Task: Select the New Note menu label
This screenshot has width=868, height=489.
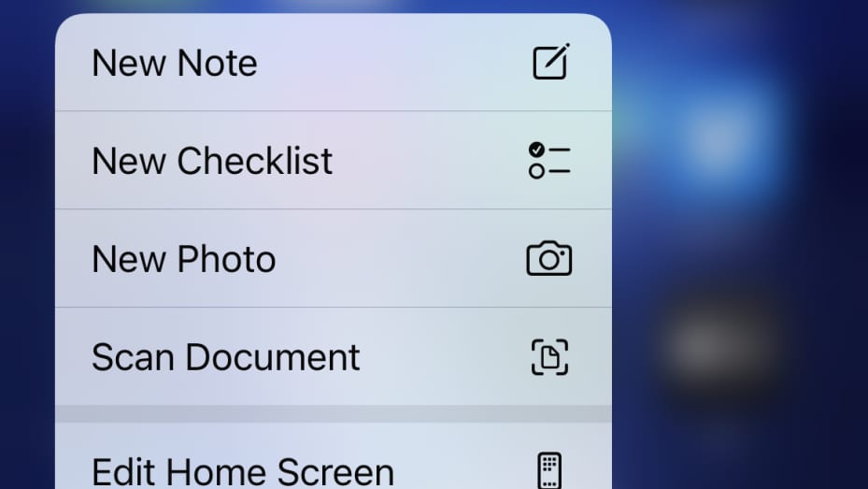Action: [x=175, y=63]
